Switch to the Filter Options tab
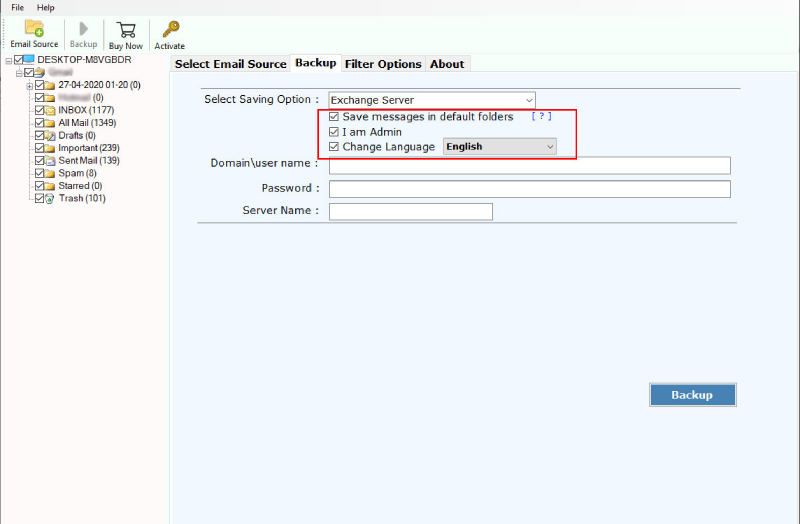Screen dimensions: 800x524 (383, 64)
